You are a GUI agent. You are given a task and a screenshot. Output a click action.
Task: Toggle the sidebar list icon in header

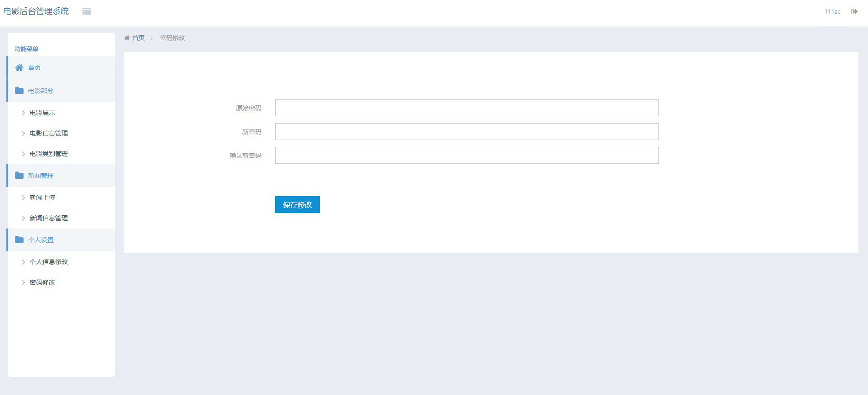point(87,11)
